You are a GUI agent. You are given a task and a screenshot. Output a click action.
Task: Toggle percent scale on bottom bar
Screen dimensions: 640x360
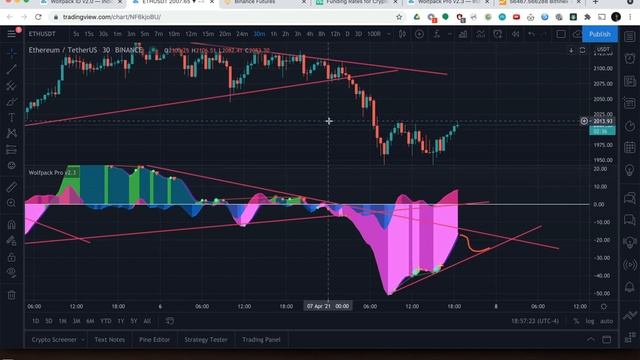point(576,321)
